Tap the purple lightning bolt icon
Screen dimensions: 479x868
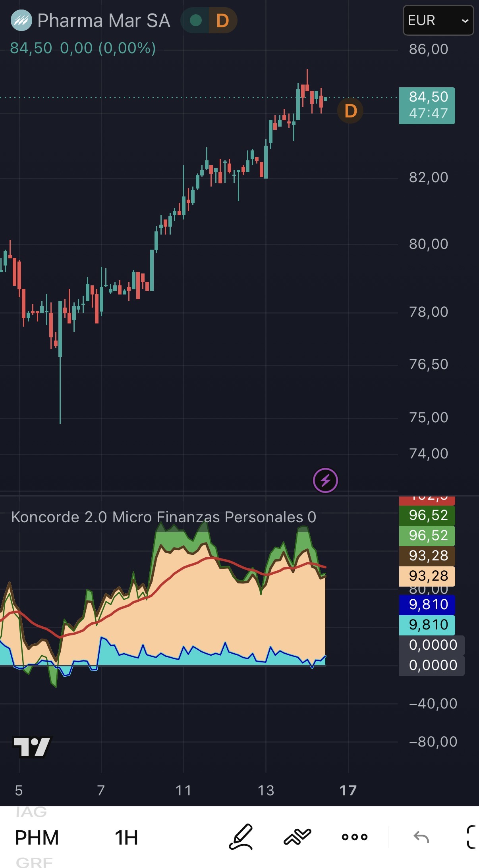(x=325, y=480)
